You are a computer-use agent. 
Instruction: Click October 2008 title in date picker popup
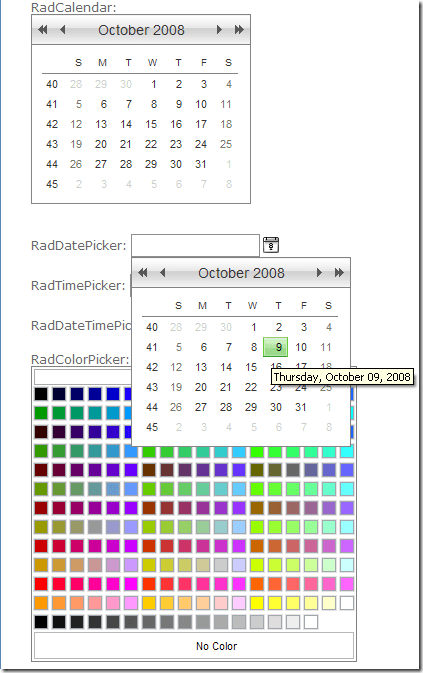[x=241, y=273]
